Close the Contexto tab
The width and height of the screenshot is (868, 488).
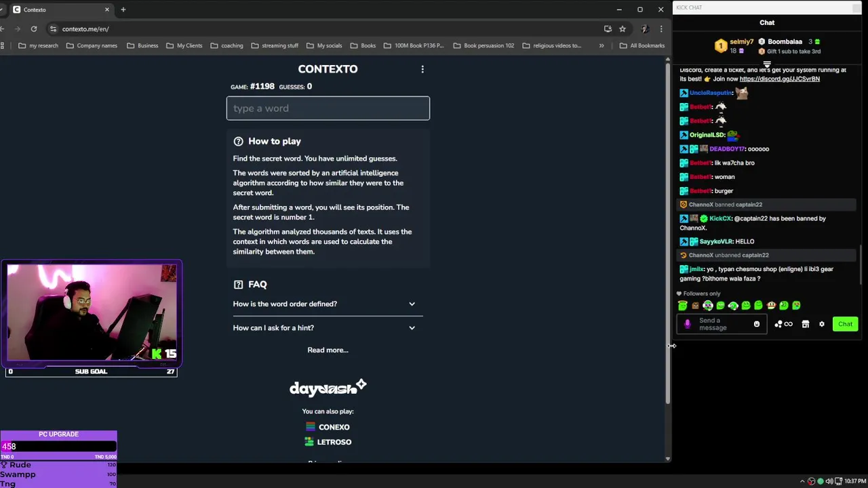[106, 9]
